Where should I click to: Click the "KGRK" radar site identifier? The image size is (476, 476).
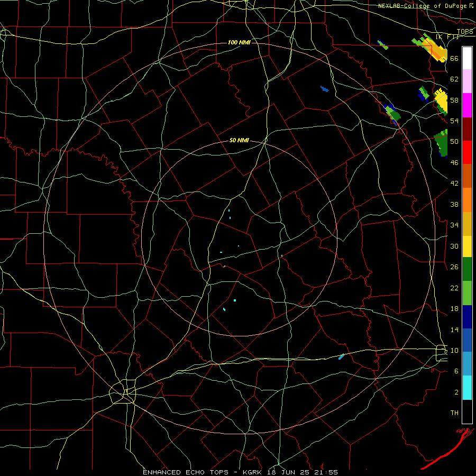(253, 472)
